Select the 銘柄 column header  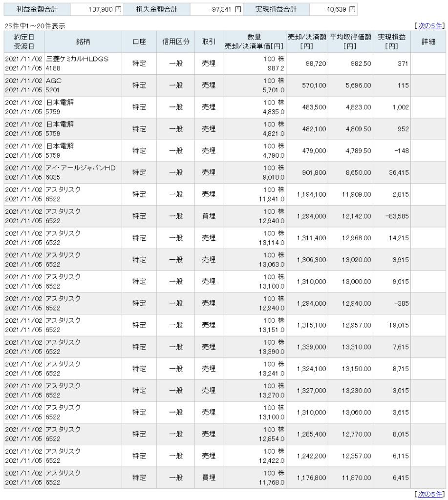point(83,42)
